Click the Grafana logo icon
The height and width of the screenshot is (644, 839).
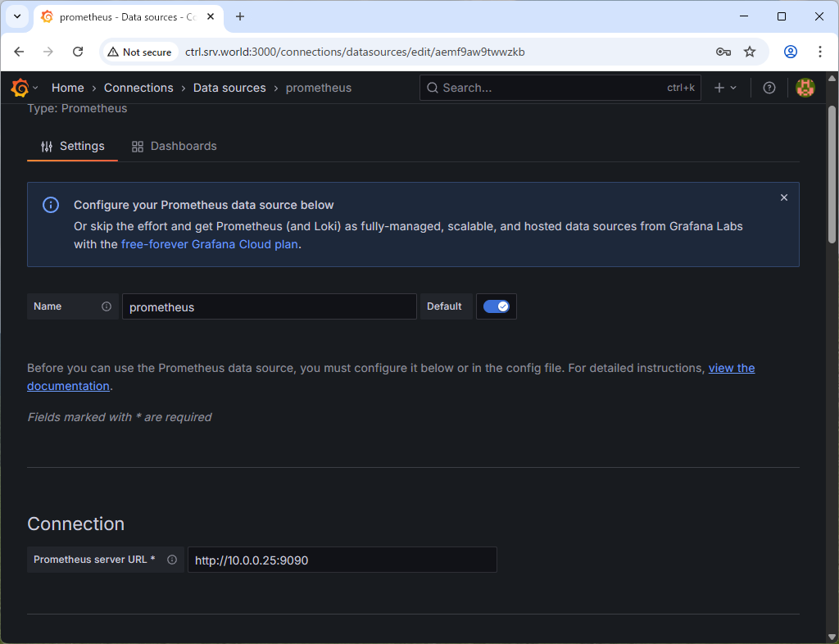20,88
